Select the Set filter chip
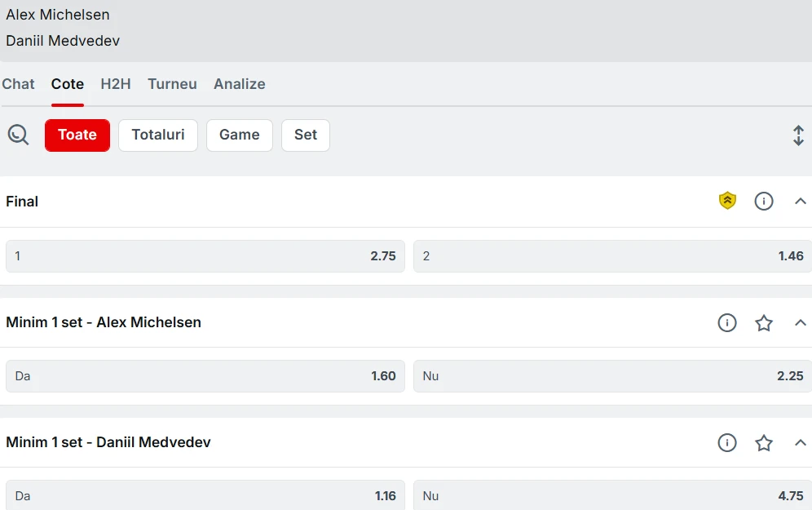The width and height of the screenshot is (812, 510). pos(306,135)
